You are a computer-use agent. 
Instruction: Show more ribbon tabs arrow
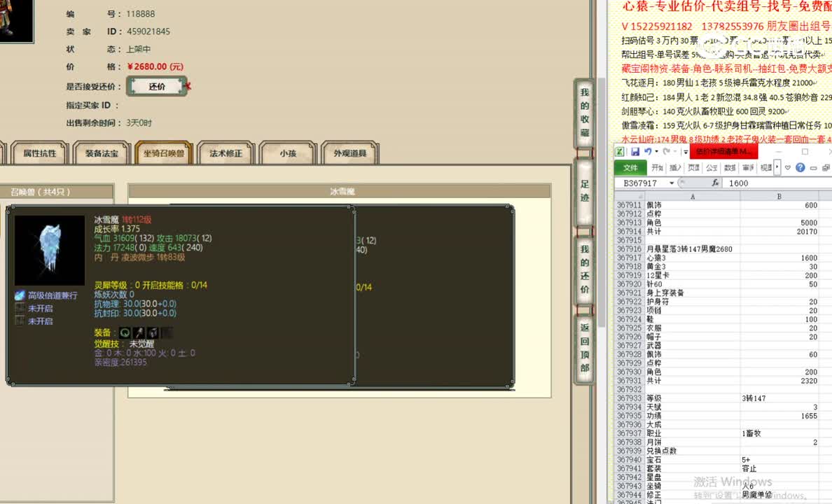(777, 167)
